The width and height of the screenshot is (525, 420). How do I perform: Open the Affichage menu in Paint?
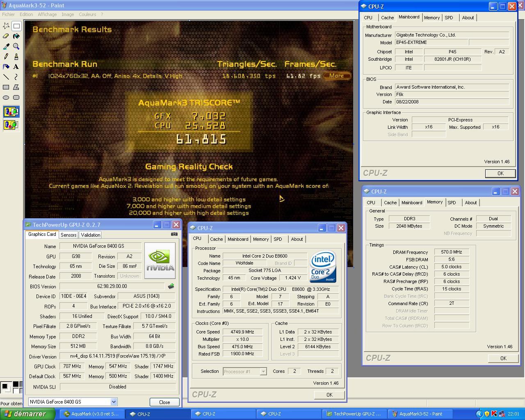tap(47, 14)
